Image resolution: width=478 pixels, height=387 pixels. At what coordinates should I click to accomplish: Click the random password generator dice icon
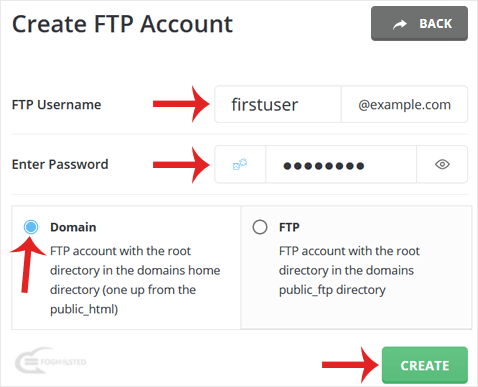point(240,164)
